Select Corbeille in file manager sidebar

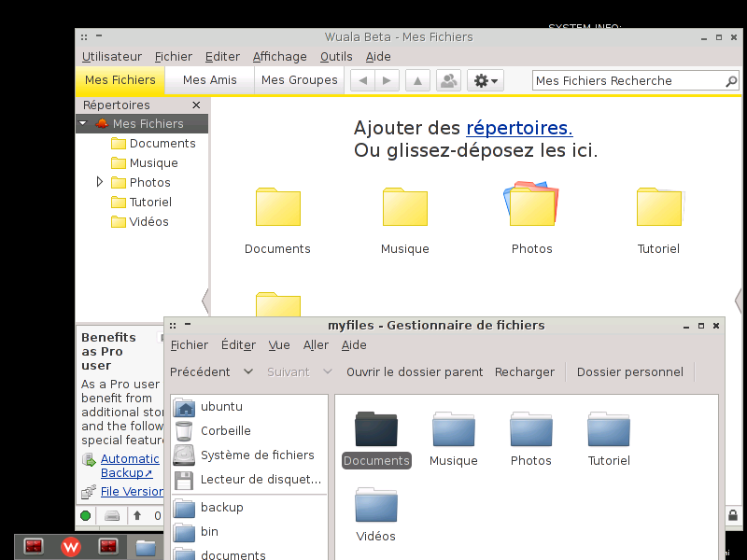(249, 431)
